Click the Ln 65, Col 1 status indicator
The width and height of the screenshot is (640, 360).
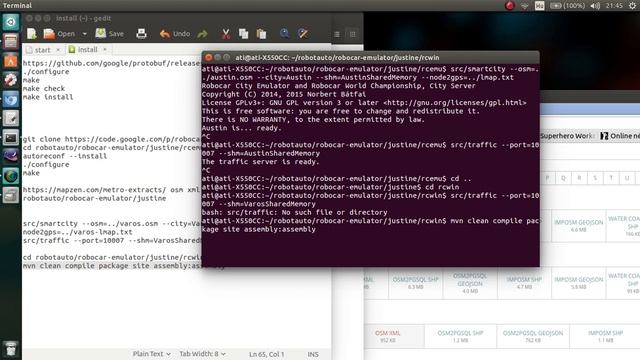coord(267,354)
